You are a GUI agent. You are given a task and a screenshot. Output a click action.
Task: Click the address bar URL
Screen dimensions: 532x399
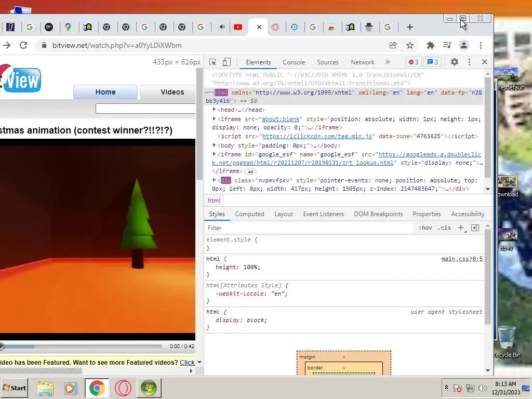[x=117, y=46]
